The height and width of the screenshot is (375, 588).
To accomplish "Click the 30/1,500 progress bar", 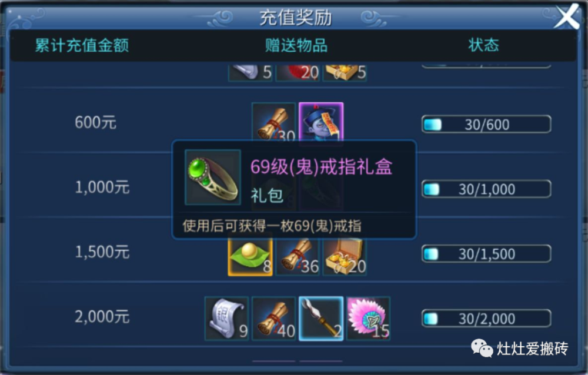I will coord(486,254).
